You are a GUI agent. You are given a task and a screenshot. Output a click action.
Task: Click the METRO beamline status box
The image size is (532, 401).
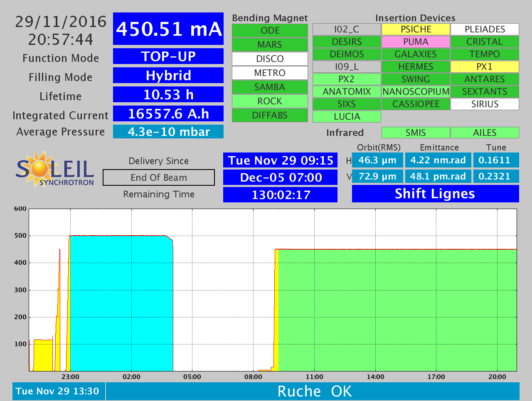pos(270,73)
